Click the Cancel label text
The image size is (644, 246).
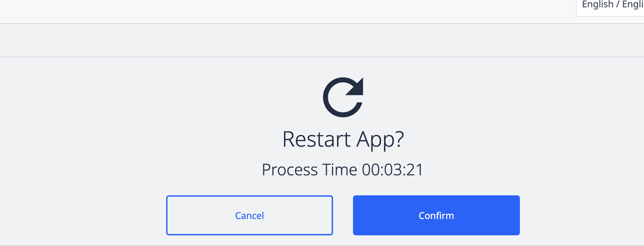click(x=250, y=216)
